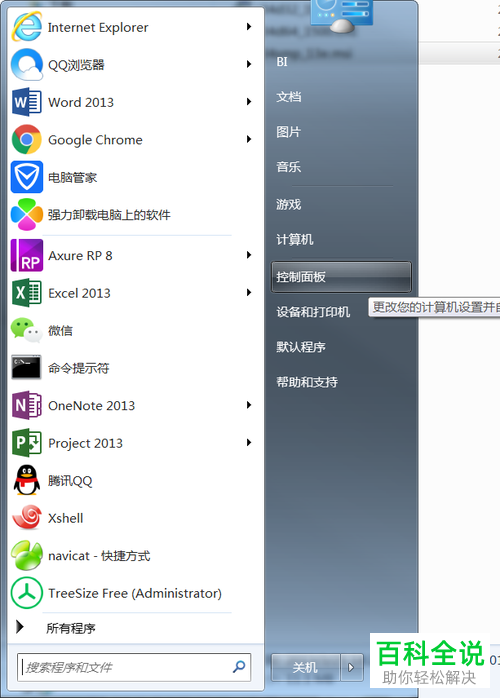
Task: Open 微信 chat bubble icon
Action: tap(27, 330)
